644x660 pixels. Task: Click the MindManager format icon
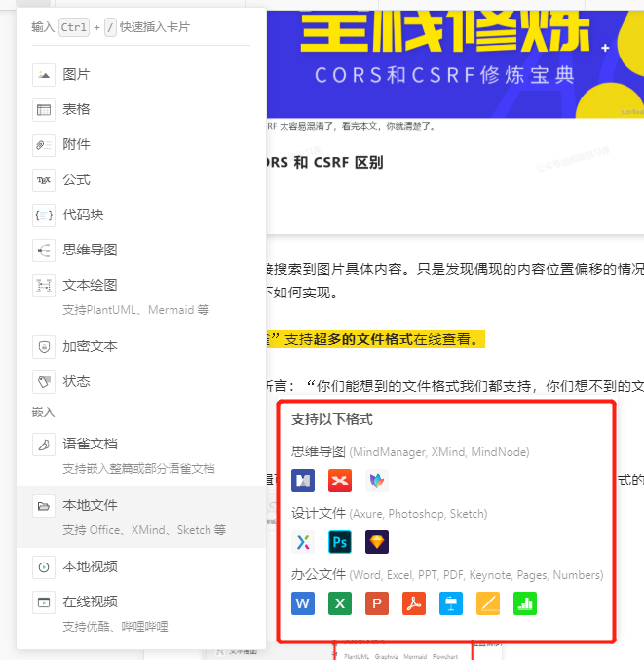pyautogui.click(x=303, y=481)
